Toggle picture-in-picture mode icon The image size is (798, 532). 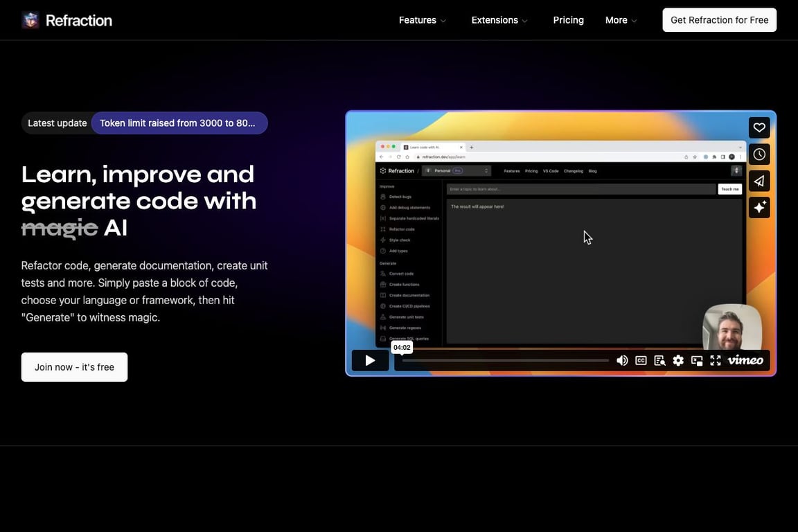tap(697, 360)
